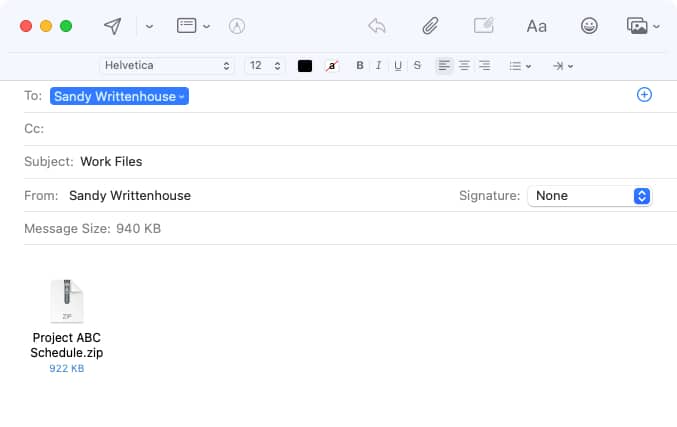Open send later options chevron

tap(149, 27)
